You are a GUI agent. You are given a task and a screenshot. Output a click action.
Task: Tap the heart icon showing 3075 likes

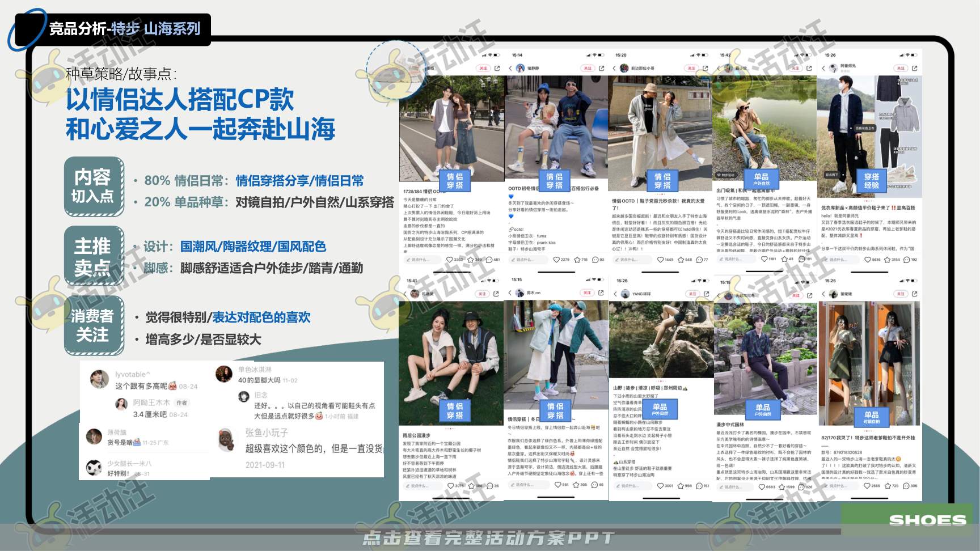(x=451, y=486)
